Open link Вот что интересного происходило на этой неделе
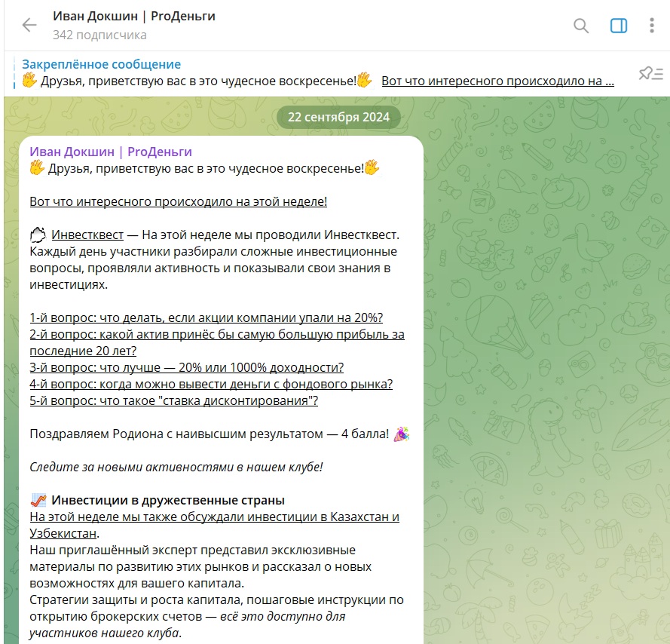This screenshot has width=670, height=644. (178, 201)
